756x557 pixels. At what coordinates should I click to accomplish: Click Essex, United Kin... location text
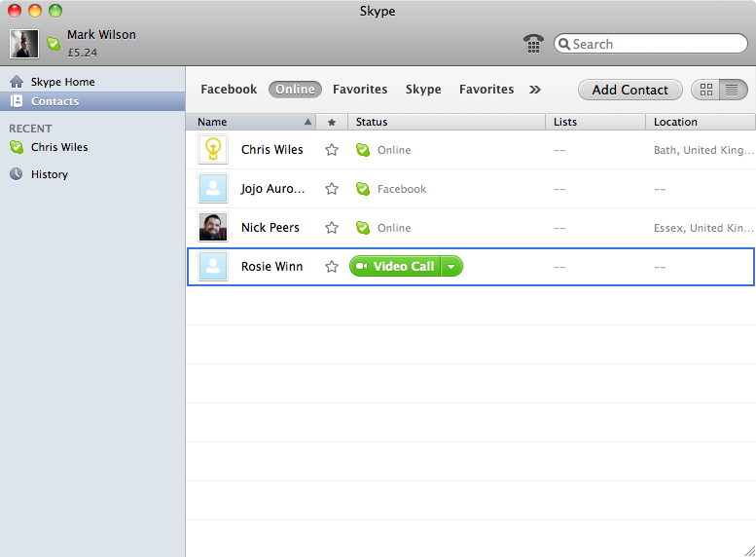(x=703, y=228)
